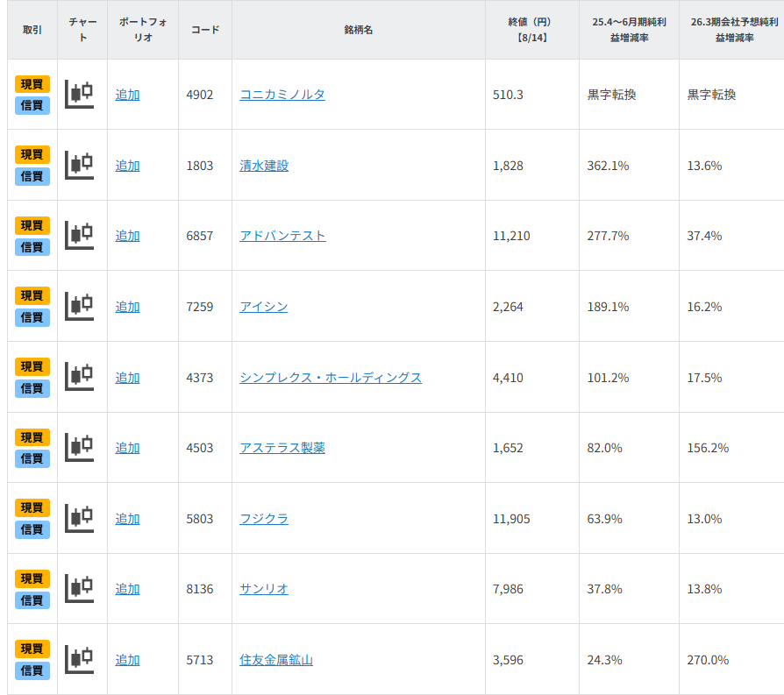The image size is (784, 695).
Task: Add シンプレクス・ホールディングス to portfolio via 追加
Action: pyautogui.click(x=127, y=378)
